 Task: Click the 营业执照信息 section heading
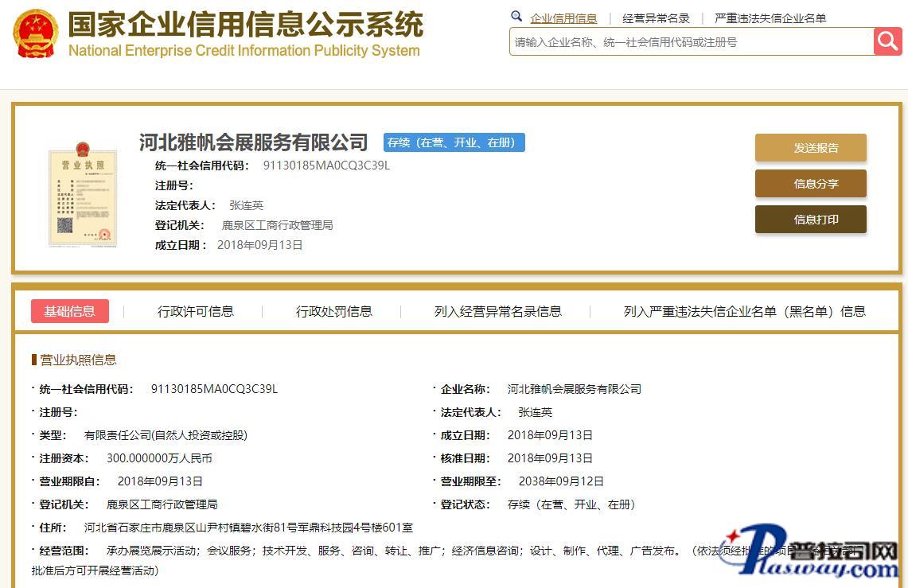[x=78, y=360]
